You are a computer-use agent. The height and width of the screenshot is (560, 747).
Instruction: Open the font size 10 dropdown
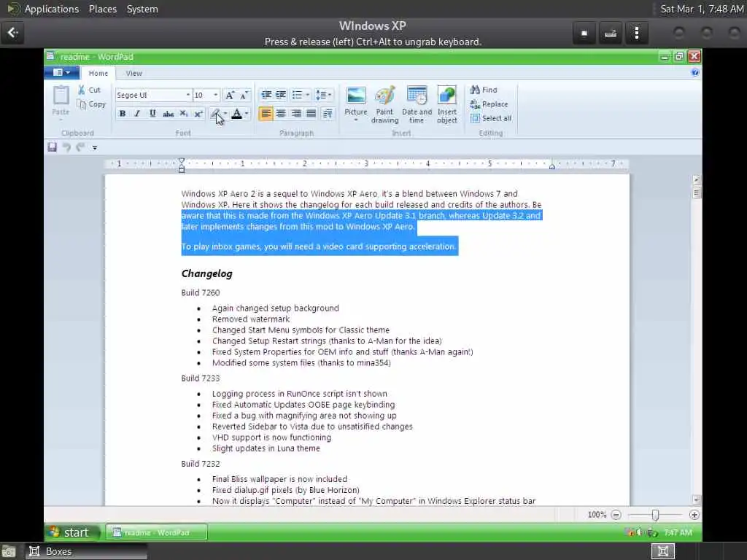click(215, 96)
